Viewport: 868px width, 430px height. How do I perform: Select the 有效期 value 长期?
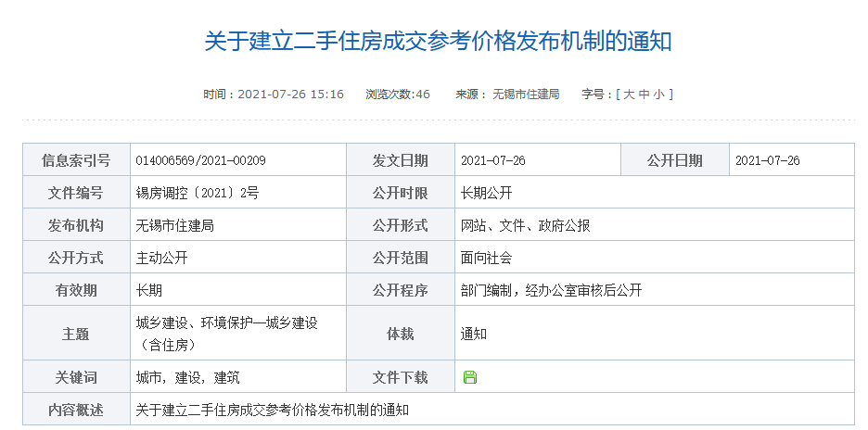coord(149,289)
